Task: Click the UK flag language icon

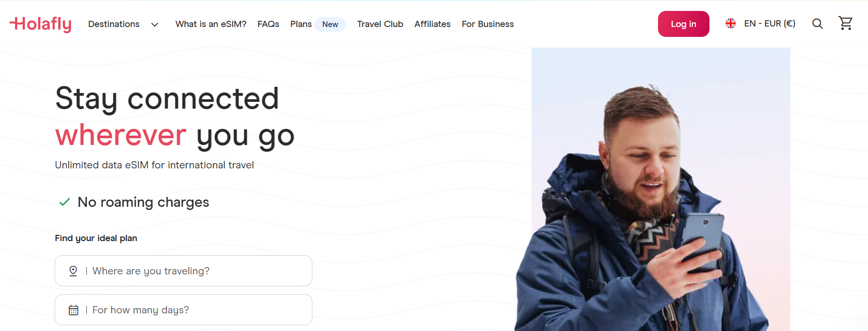Action: tap(730, 23)
